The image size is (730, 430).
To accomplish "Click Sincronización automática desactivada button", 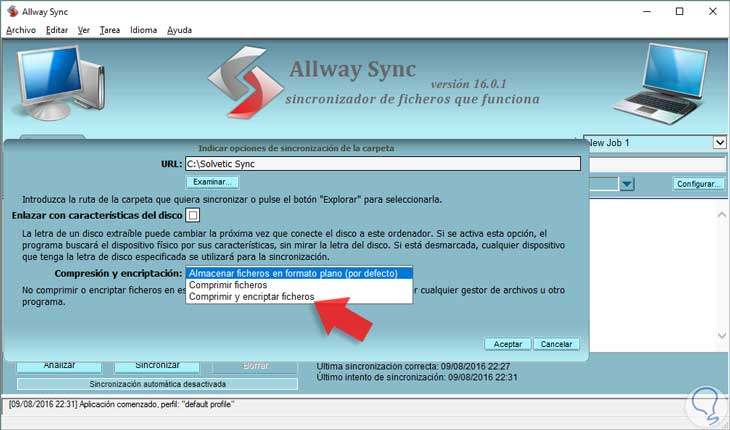I will pos(157,384).
